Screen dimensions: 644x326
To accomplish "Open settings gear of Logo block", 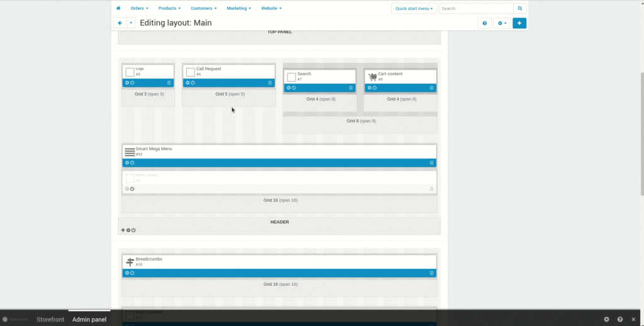I will pyautogui.click(x=126, y=83).
